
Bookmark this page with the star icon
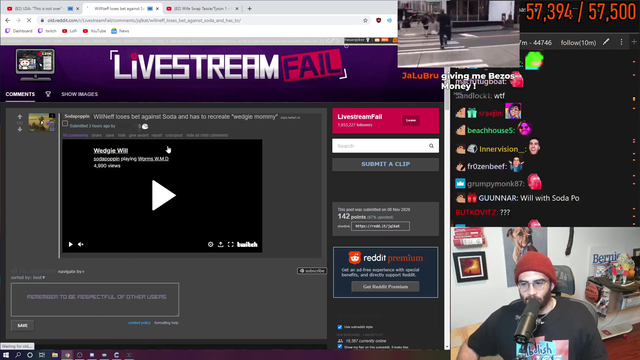(365, 20)
